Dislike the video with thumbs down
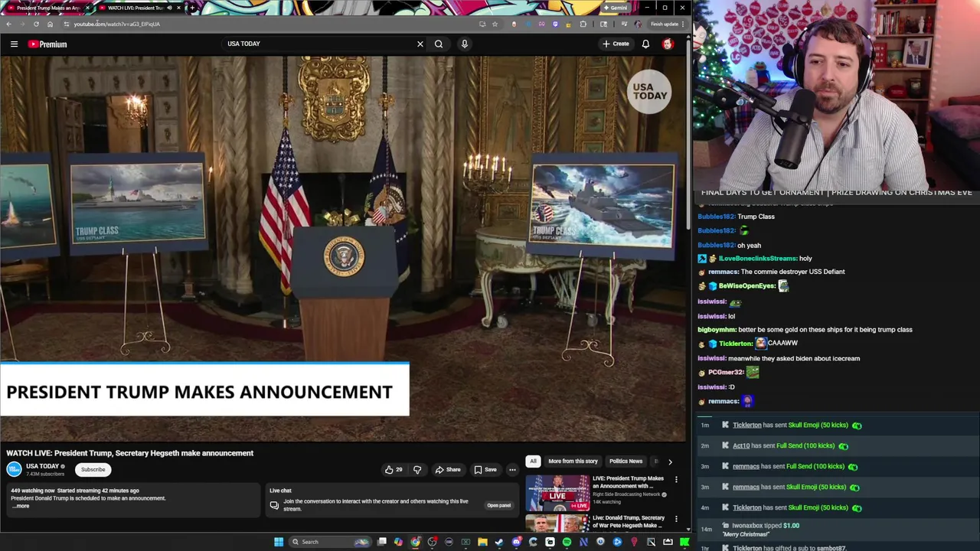This screenshot has width=980, height=551. [417, 470]
